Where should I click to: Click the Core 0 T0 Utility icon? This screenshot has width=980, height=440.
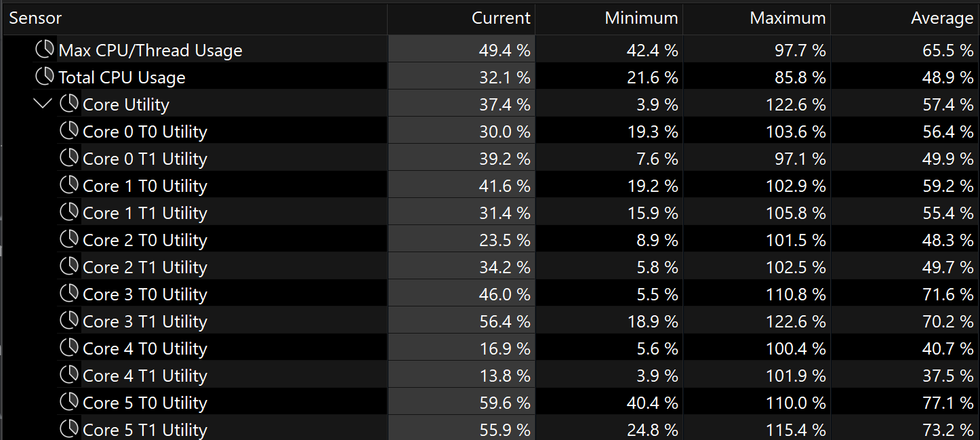(69, 131)
